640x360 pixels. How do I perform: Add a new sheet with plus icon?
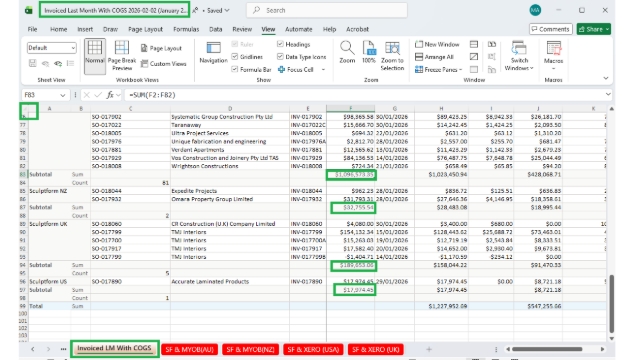429,349
